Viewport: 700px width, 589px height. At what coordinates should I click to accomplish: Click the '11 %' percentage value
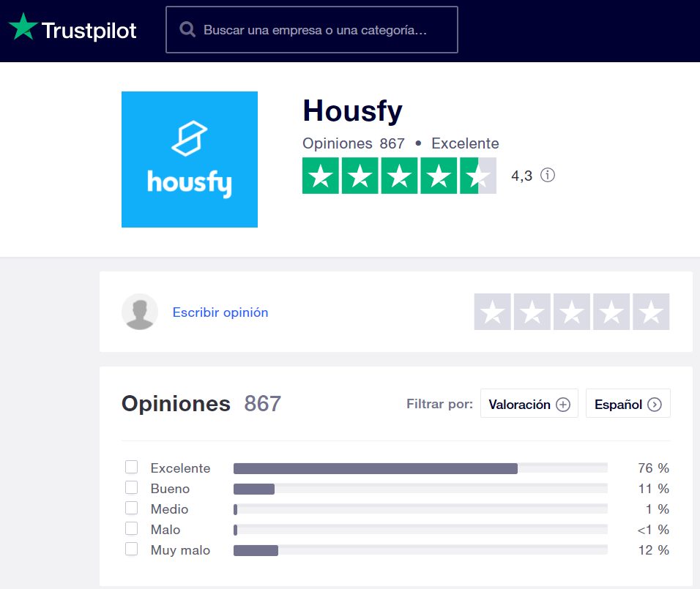click(x=654, y=489)
